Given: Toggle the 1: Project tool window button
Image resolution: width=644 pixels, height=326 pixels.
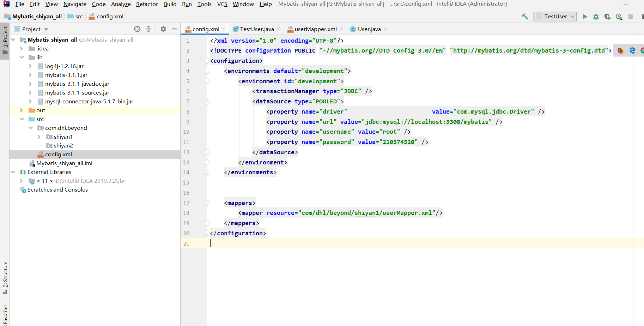Looking at the screenshot, I should click(x=5, y=41).
